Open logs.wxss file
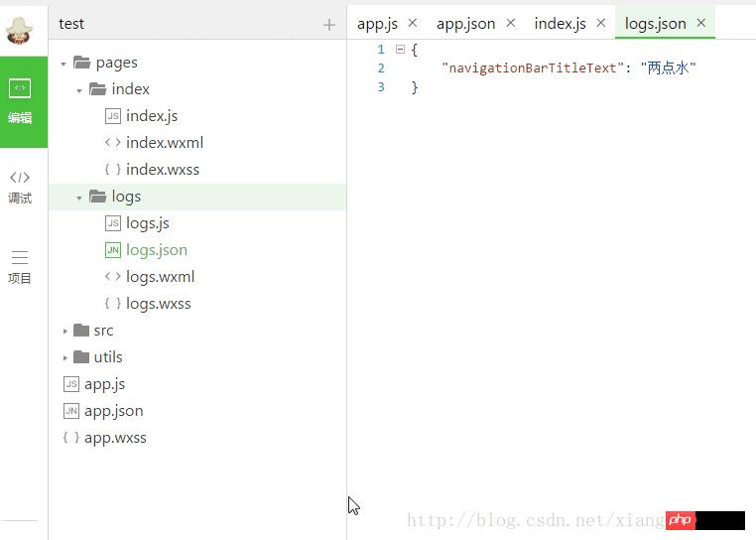This screenshot has width=756, height=540. (158, 304)
